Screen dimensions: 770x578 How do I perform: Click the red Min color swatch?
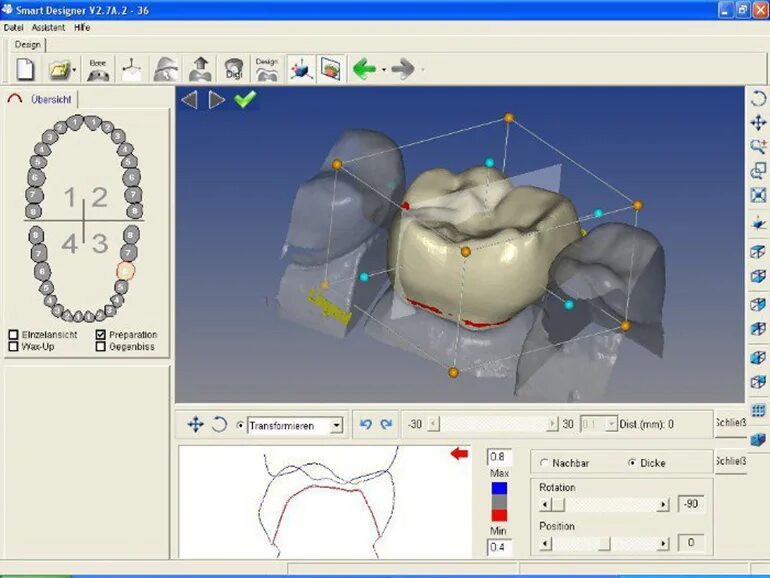coord(499,515)
